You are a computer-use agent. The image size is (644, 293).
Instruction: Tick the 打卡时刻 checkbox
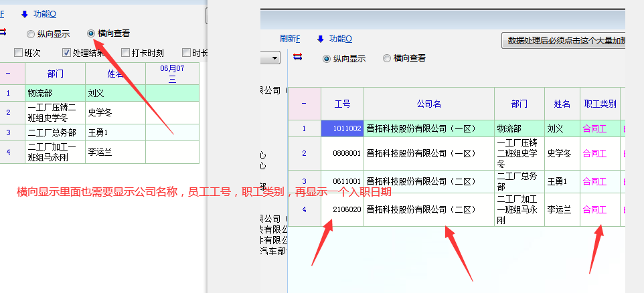125,53
